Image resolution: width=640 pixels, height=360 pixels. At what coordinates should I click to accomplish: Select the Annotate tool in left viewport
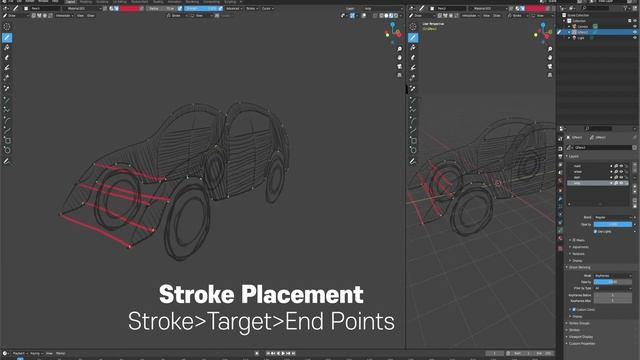pyautogui.click(x=7, y=162)
